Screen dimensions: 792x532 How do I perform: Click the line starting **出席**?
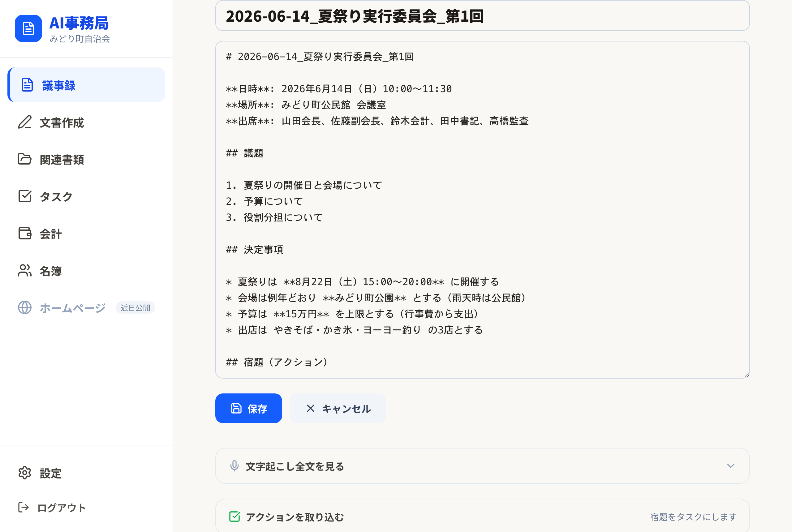(x=377, y=121)
